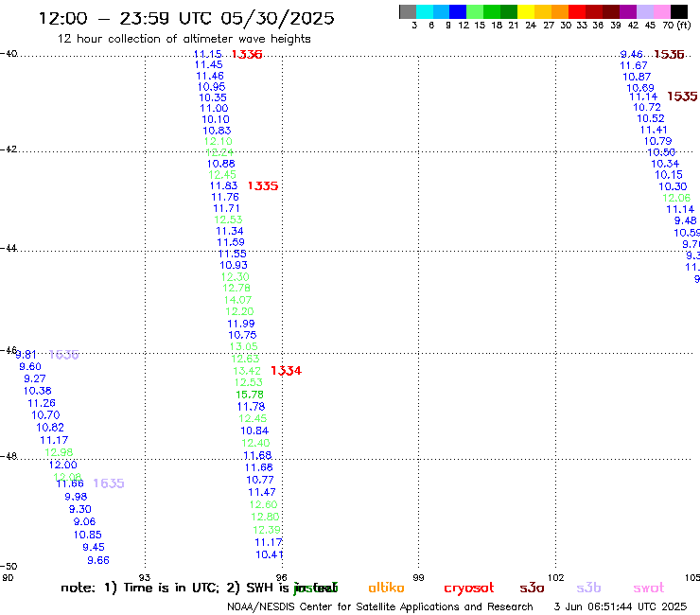Select the s3a time label 1535
This screenshot has height=615, width=700.
tap(682, 97)
